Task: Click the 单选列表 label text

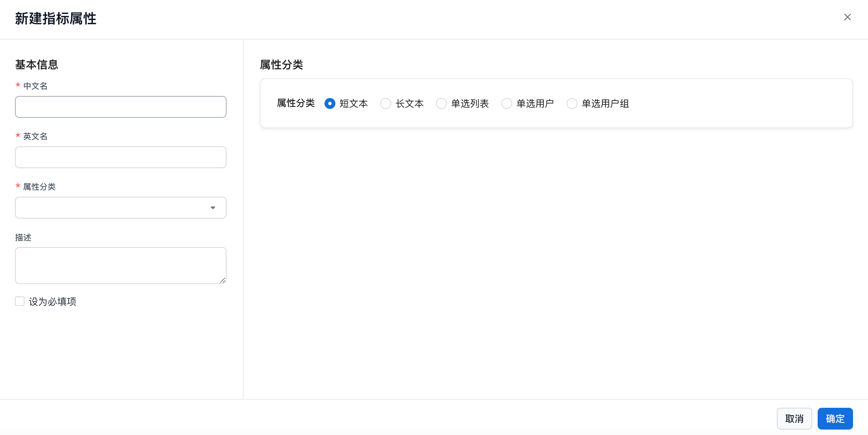Action: (470, 103)
